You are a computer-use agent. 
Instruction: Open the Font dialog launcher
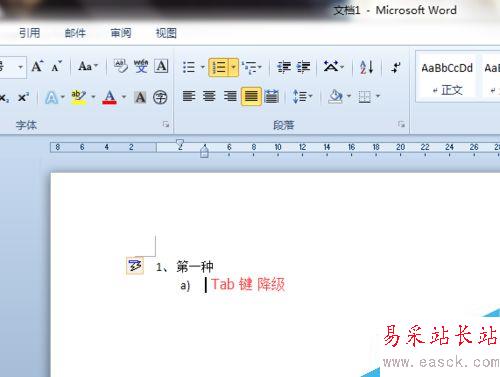(166, 125)
